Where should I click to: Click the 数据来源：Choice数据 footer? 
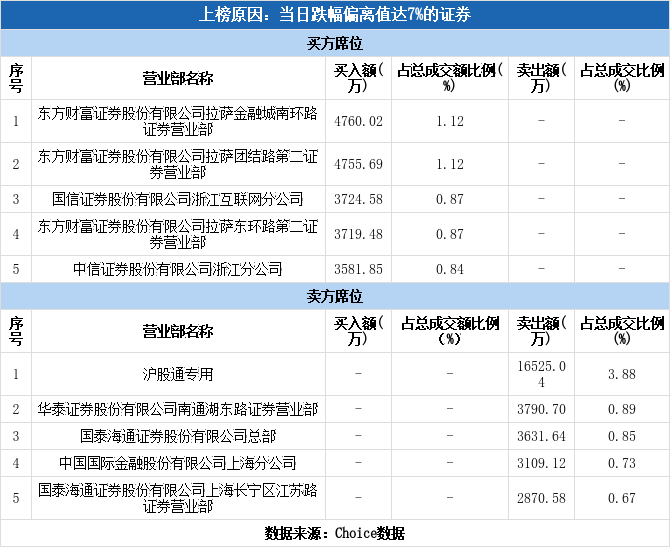pos(335,533)
